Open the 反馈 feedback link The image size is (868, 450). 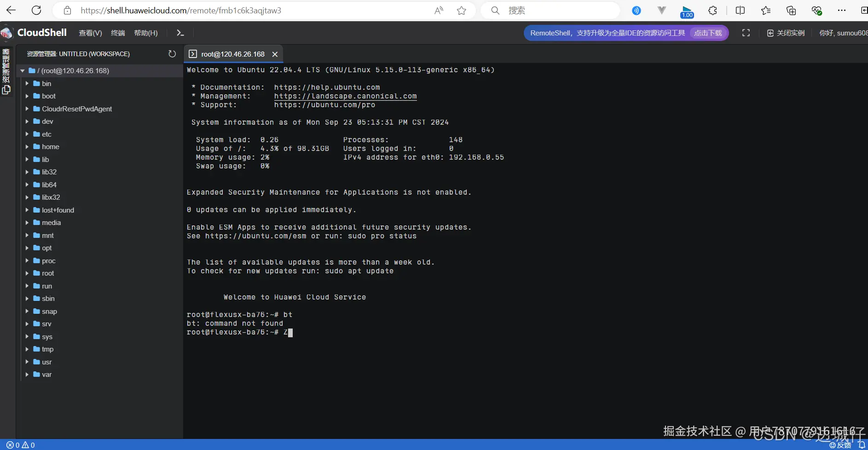(840, 445)
